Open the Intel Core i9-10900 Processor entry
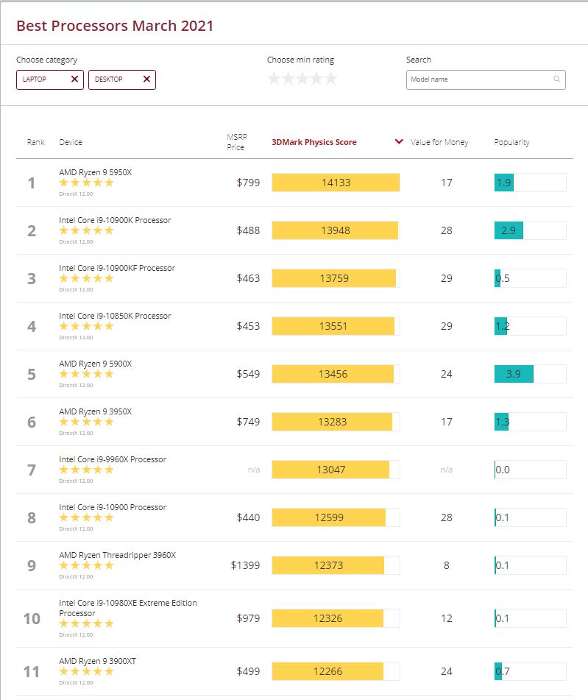Image resolution: width=588 pixels, height=700 pixels. pyautogui.click(x=113, y=506)
